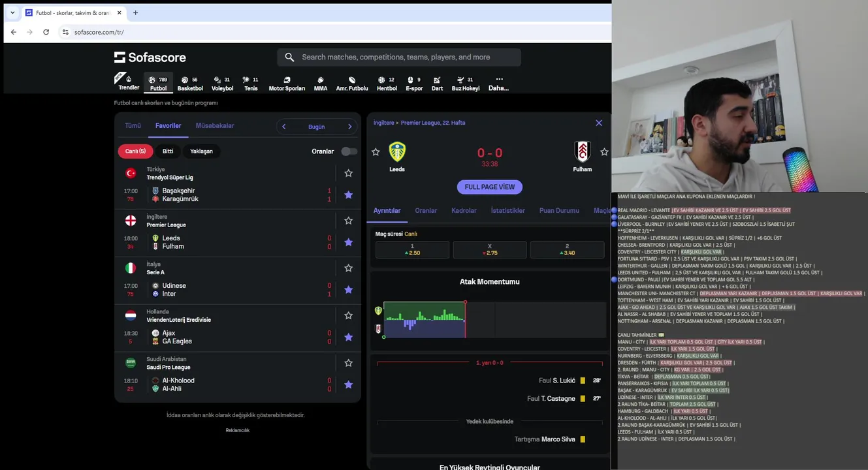Go to previous day arrow
The image size is (868, 470).
284,127
